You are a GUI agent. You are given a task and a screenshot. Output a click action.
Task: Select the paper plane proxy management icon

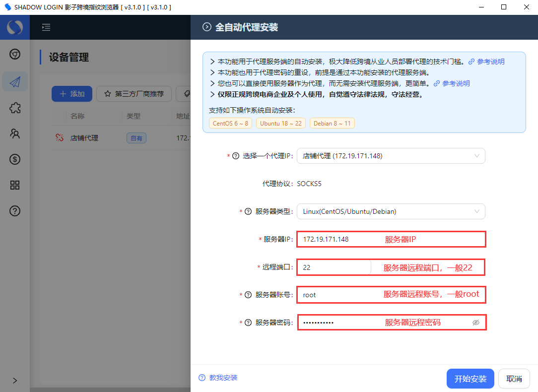pos(15,82)
